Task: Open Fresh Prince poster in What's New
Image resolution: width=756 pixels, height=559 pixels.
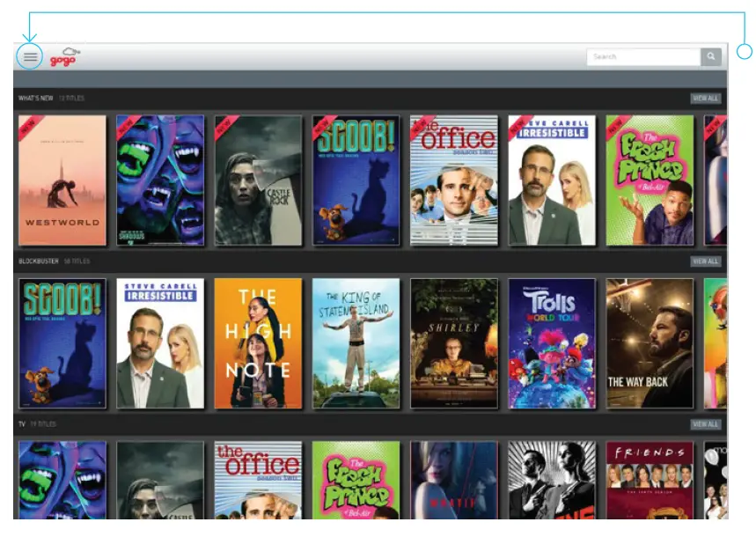Action: tap(650, 180)
